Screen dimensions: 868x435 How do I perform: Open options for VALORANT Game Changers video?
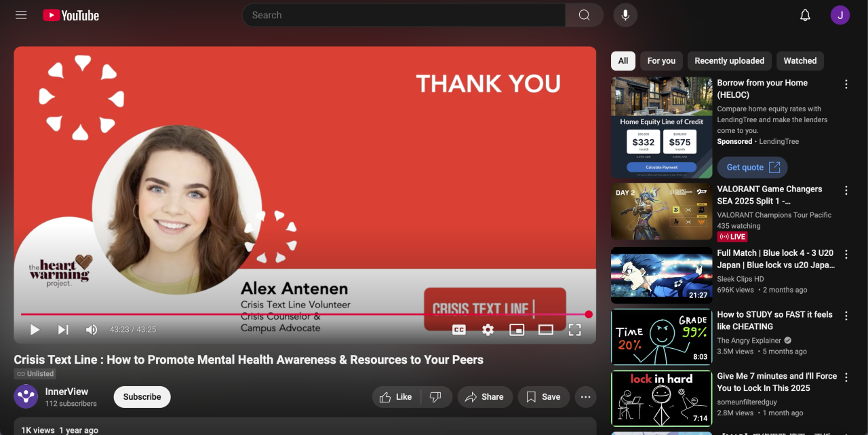(846, 191)
